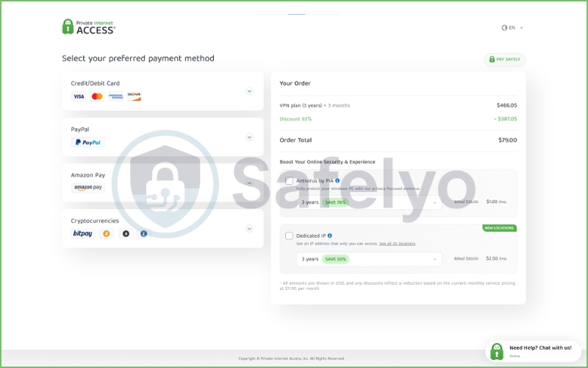The width and height of the screenshot is (588, 368).
Task: Click the Discover card icon
Action: 134,96
